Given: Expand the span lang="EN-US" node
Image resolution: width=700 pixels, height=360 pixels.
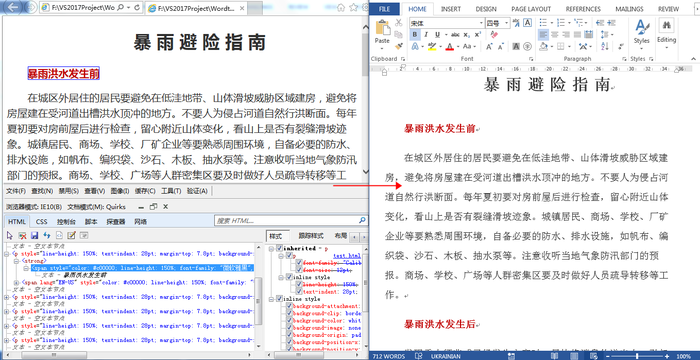Looking at the screenshot, I should tap(17, 282).
